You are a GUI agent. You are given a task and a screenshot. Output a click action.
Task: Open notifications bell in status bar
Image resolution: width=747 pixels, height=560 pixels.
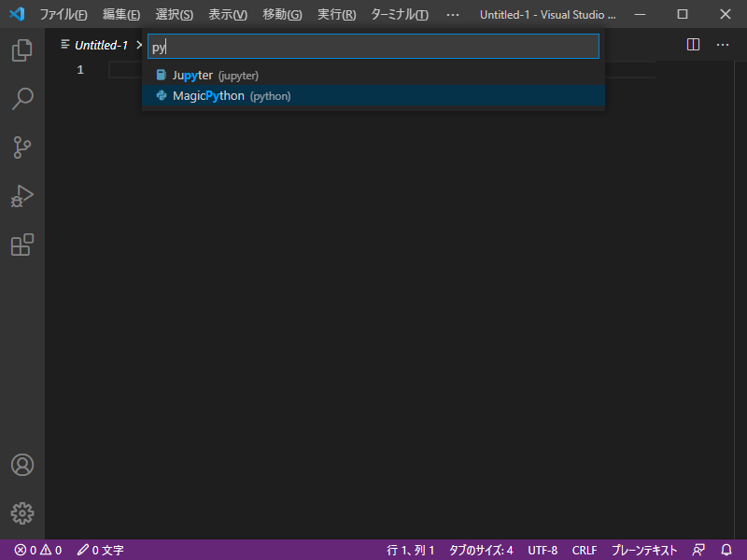tap(726, 550)
